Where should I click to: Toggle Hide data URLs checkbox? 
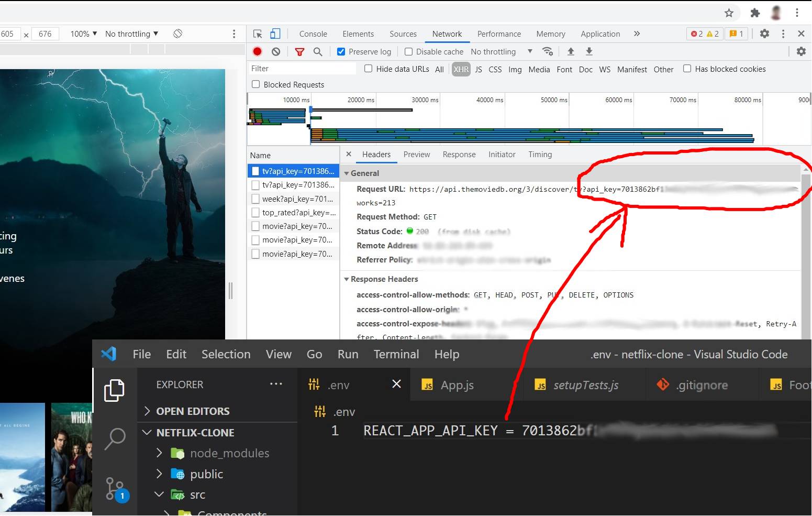(x=368, y=69)
